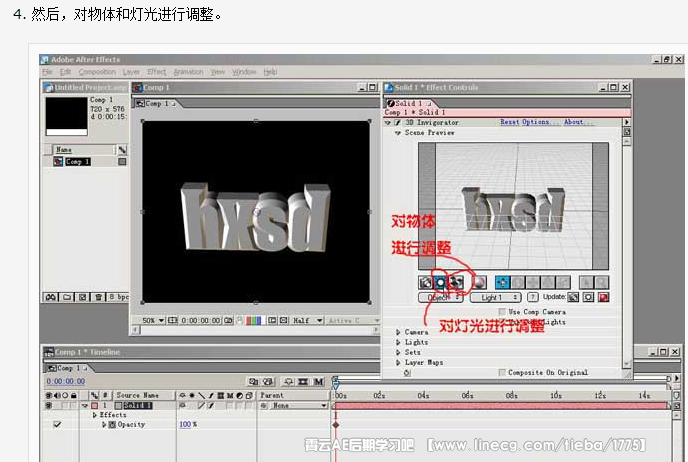This screenshot has height=462, width=688.
Task: Click the 100% opacity value
Action: 185,425
